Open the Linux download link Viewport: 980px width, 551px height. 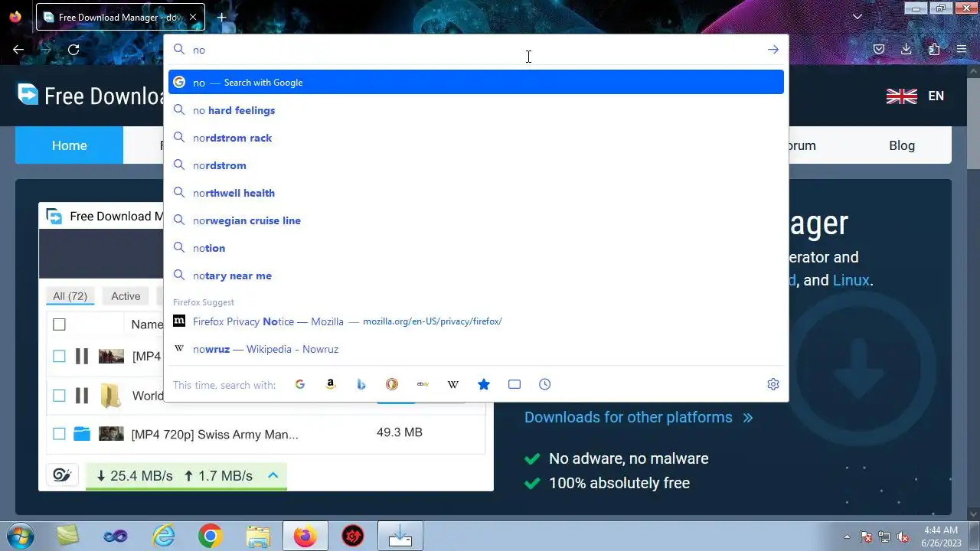[851, 280]
